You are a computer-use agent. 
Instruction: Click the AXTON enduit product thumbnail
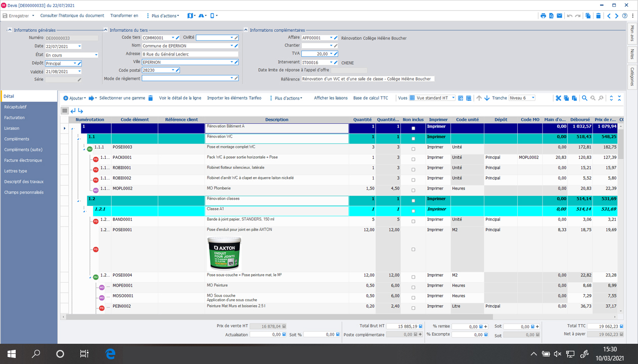[223, 253]
